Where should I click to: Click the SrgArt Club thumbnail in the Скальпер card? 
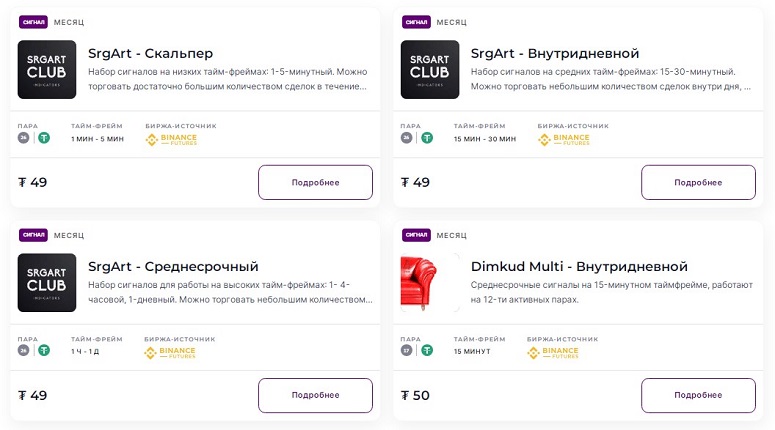click(47, 69)
